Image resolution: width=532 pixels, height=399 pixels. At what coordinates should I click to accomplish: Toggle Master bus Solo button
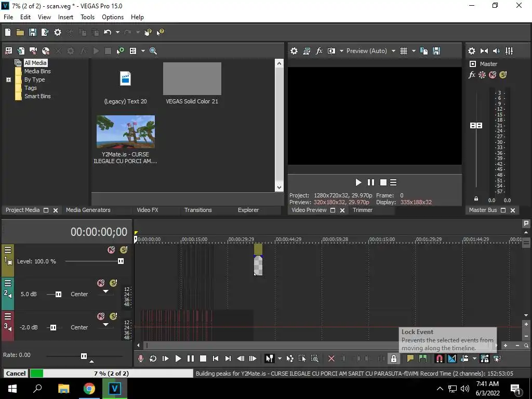tap(503, 75)
